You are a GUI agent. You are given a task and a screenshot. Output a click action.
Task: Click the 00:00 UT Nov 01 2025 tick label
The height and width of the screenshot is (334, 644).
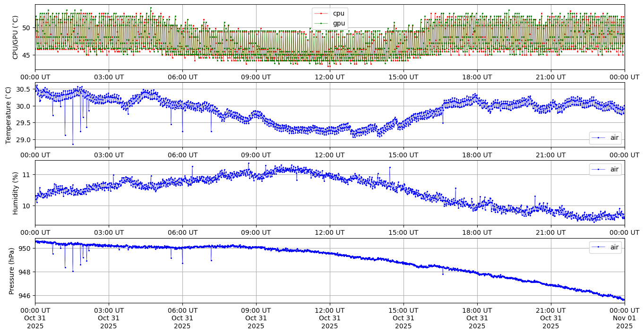pos(624,318)
